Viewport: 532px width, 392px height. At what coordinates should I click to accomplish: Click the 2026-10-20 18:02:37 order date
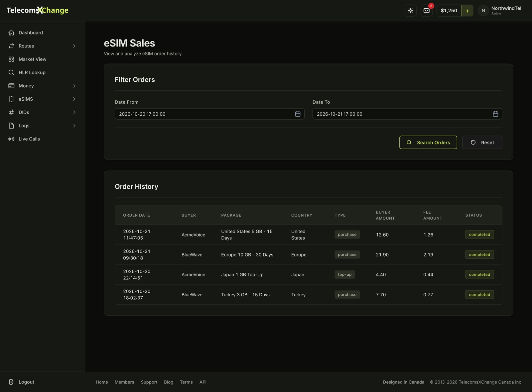(137, 295)
